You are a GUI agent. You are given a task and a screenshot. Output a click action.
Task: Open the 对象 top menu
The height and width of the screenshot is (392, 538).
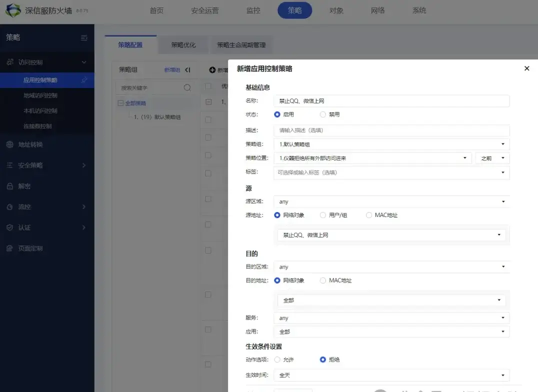pyautogui.click(x=336, y=10)
